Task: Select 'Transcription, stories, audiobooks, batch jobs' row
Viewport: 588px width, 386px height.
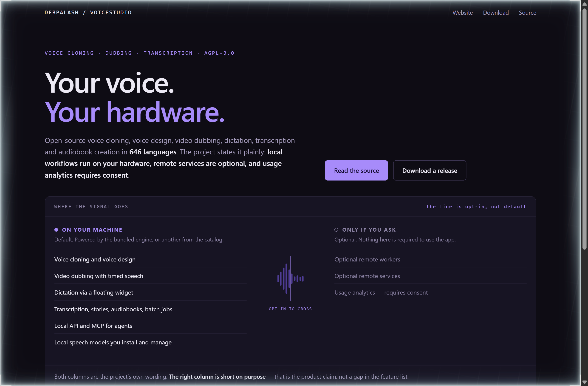Action: coord(150,309)
